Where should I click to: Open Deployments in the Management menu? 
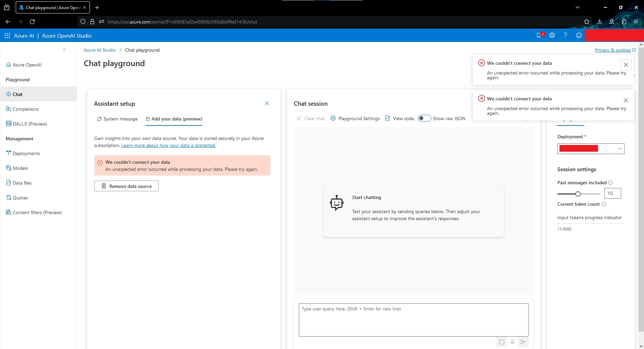26,153
